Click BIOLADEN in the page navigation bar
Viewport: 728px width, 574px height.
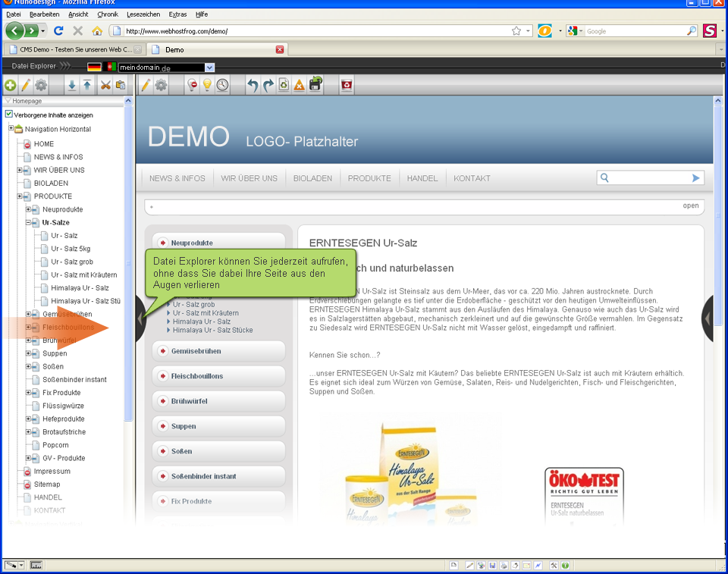[312, 178]
